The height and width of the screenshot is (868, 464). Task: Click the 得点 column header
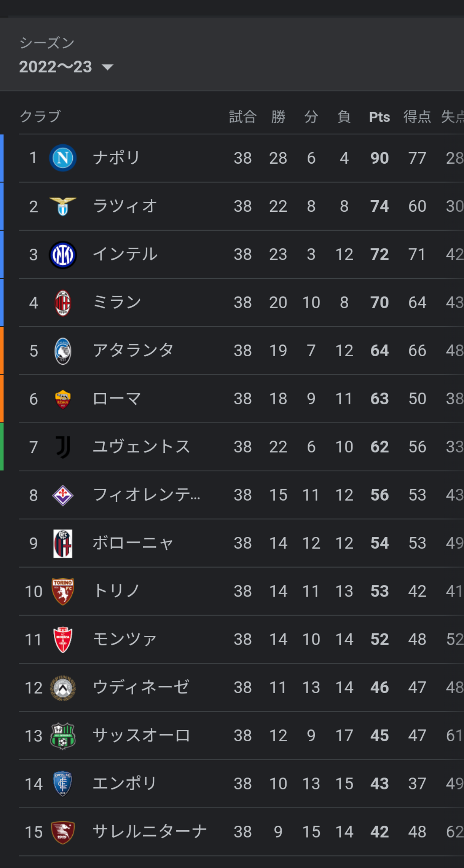(417, 117)
